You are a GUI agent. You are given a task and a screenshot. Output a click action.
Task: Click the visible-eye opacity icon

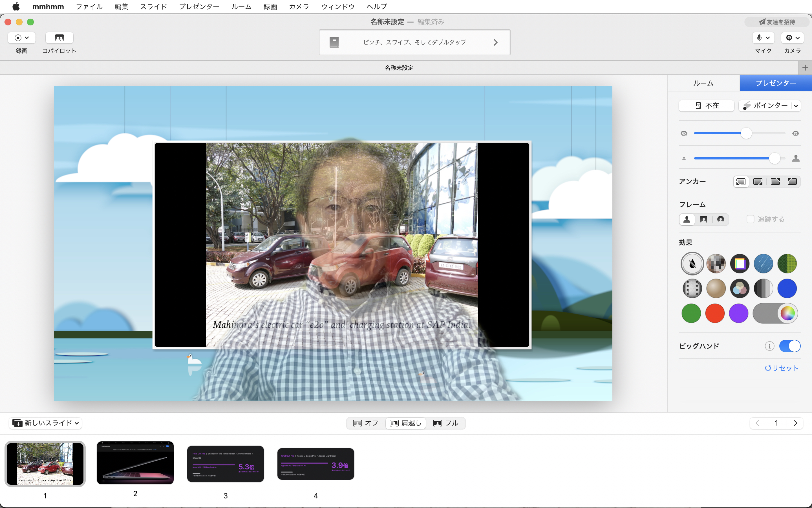point(796,134)
